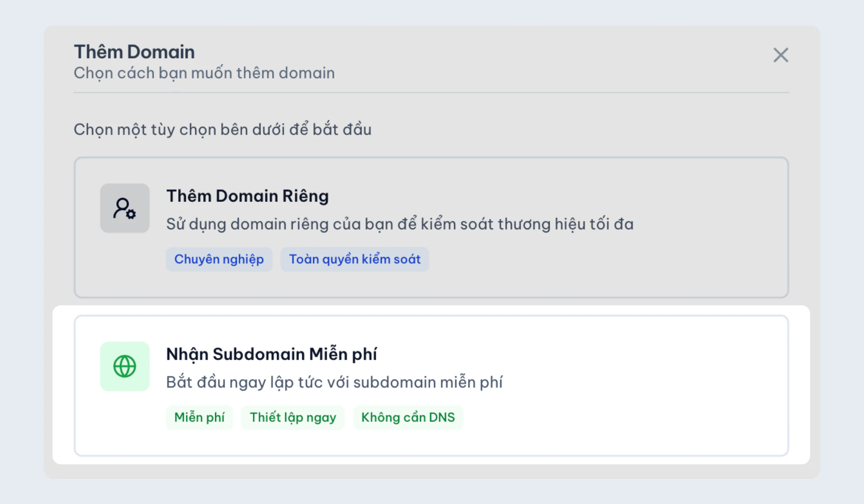864x504 pixels.
Task: Click the Toàn quyền kiểm soát tag
Action: point(355,259)
